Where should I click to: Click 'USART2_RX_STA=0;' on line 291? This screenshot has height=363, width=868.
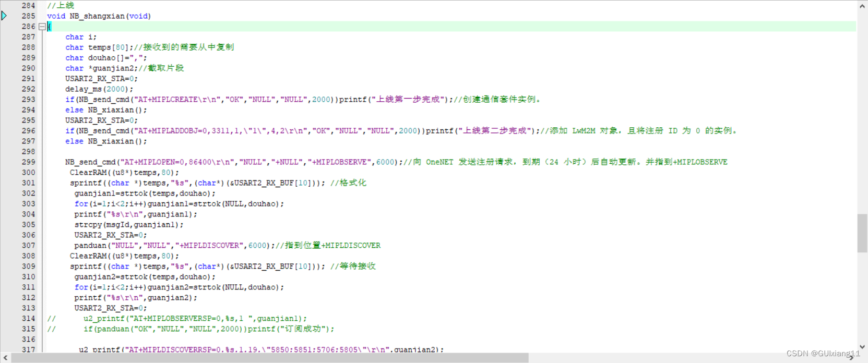point(102,79)
